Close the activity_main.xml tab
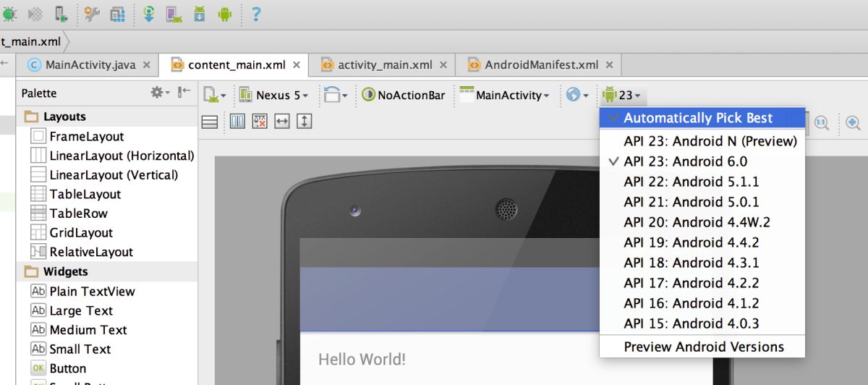868x385 pixels. tap(443, 64)
